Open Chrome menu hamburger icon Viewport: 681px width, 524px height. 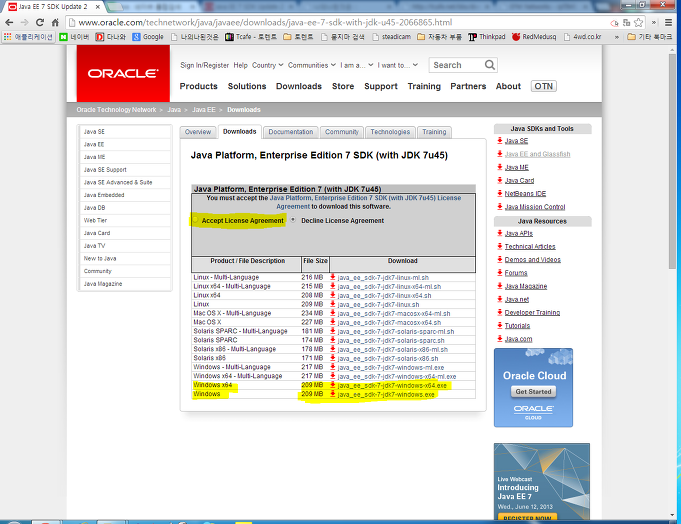tap(668, 23)
